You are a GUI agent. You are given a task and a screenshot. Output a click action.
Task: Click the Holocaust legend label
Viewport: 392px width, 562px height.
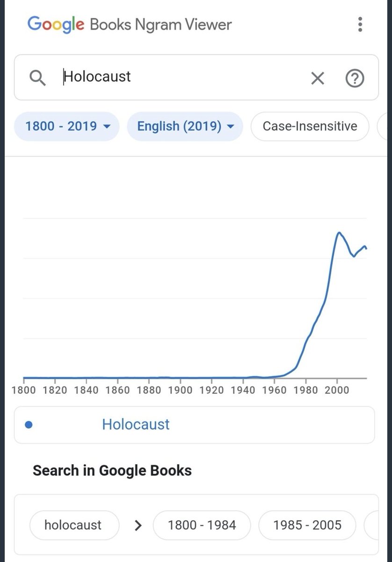(x=136, y=424)
